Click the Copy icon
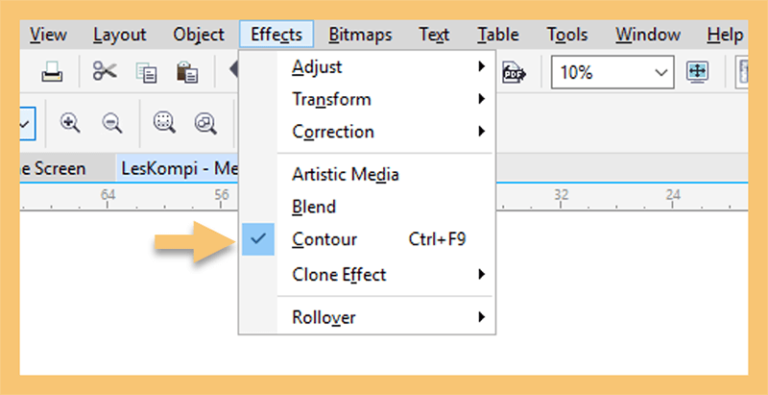The height and width of the screenshot is (395, 768). click(x=146, y=73)
